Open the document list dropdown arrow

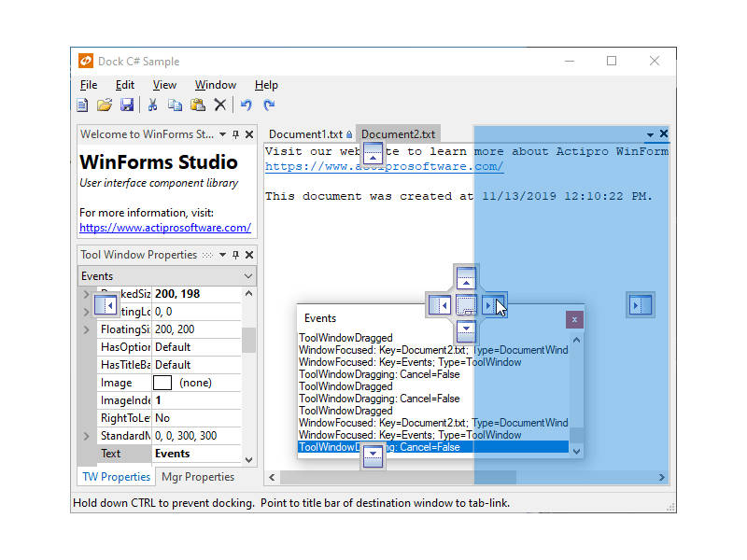pos(650,134)
